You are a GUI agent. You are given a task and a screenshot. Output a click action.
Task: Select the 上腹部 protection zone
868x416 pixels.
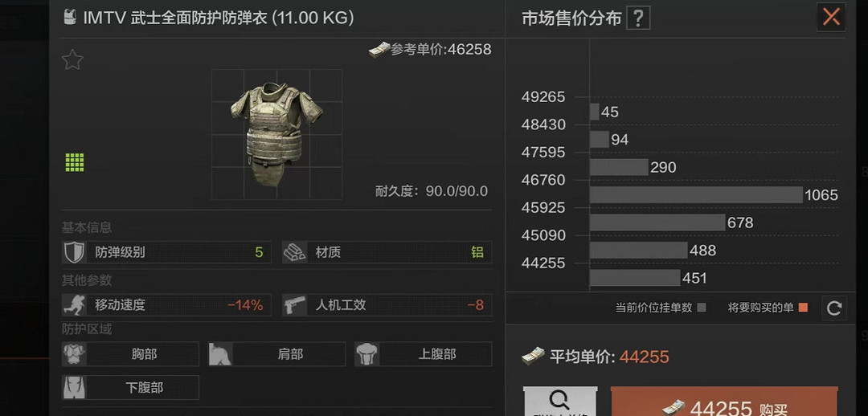423,354
